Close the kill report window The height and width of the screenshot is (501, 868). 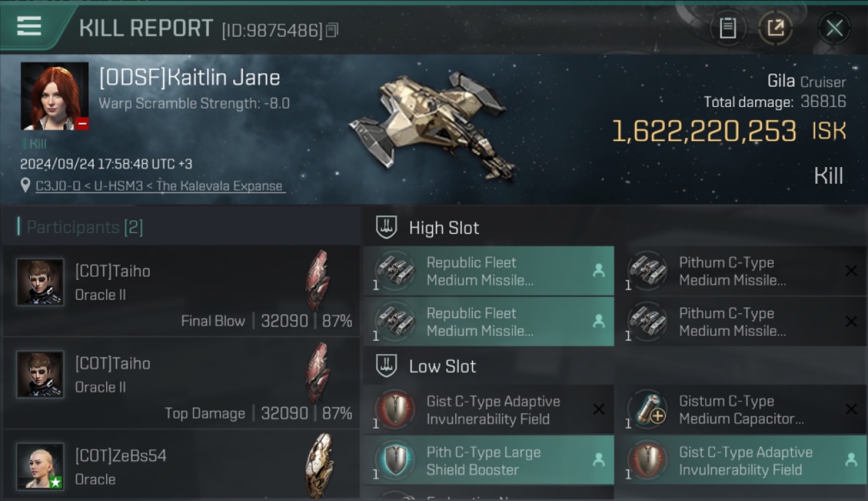click(x=834, y=28)
